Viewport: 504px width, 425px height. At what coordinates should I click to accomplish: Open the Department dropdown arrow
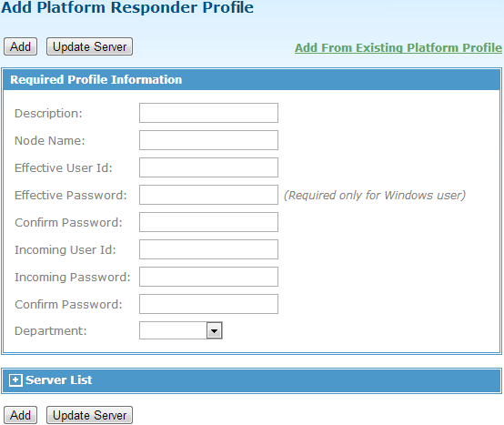pyautogui.click(x=215, y=330)
